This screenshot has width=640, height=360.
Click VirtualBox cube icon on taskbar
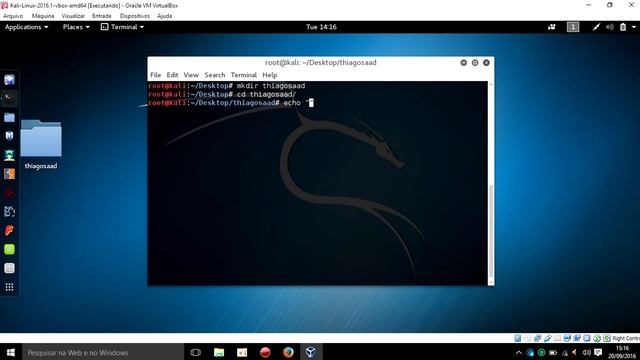click(311, 352)
